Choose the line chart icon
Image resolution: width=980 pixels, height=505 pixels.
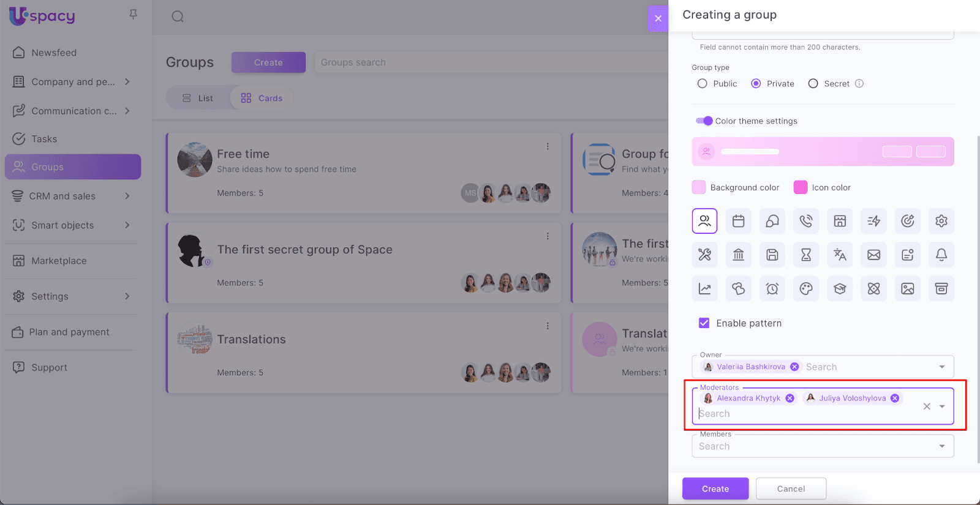[x=704, y=288]
